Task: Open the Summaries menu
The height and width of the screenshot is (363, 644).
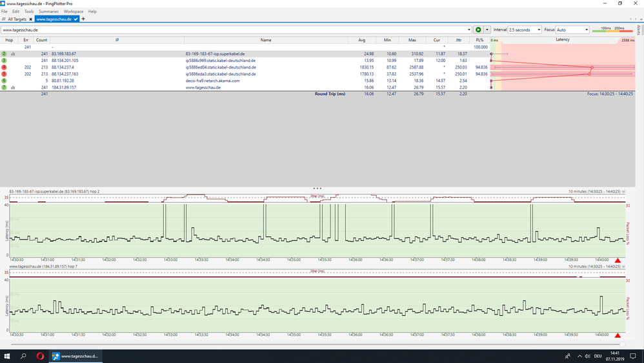Action: (x=48, y=12)
